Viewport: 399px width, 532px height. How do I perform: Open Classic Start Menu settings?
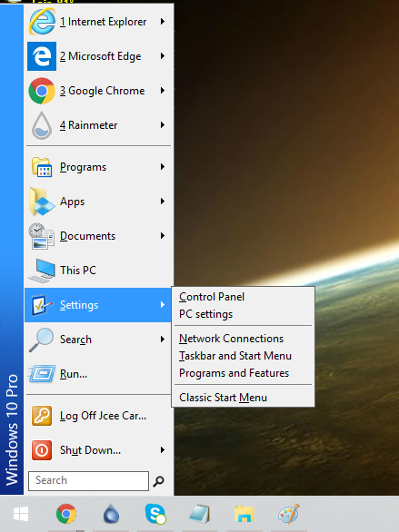point(223,398)
